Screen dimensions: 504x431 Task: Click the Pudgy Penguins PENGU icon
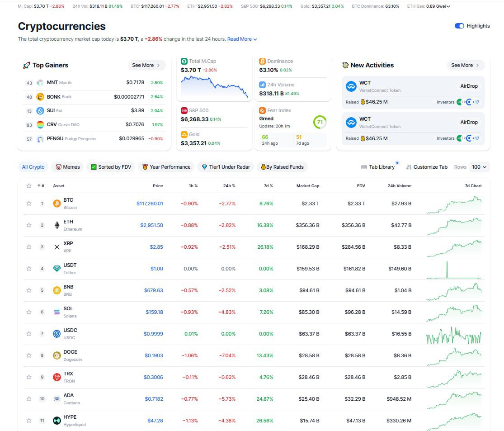(40, 139)
